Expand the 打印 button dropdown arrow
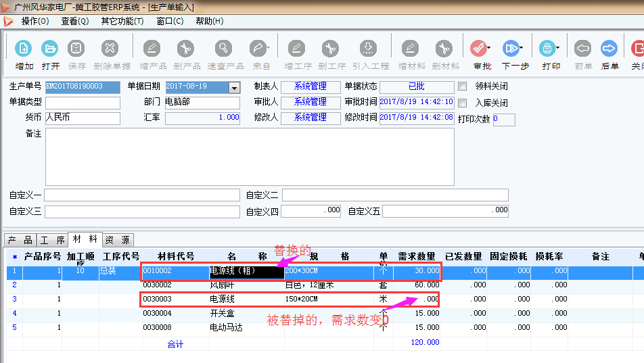 click(x=558, y=49)
